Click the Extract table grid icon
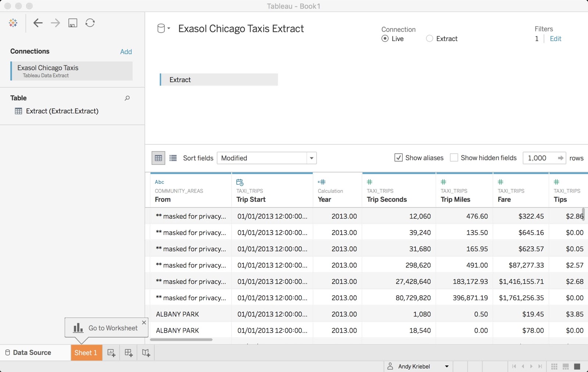Image resolution: width=588 pixels, height=372 pixels. [18, 111]
